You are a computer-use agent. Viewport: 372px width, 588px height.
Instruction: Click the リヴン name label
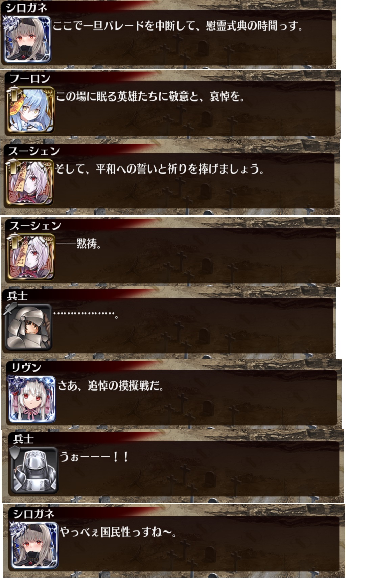coord(26,367)
